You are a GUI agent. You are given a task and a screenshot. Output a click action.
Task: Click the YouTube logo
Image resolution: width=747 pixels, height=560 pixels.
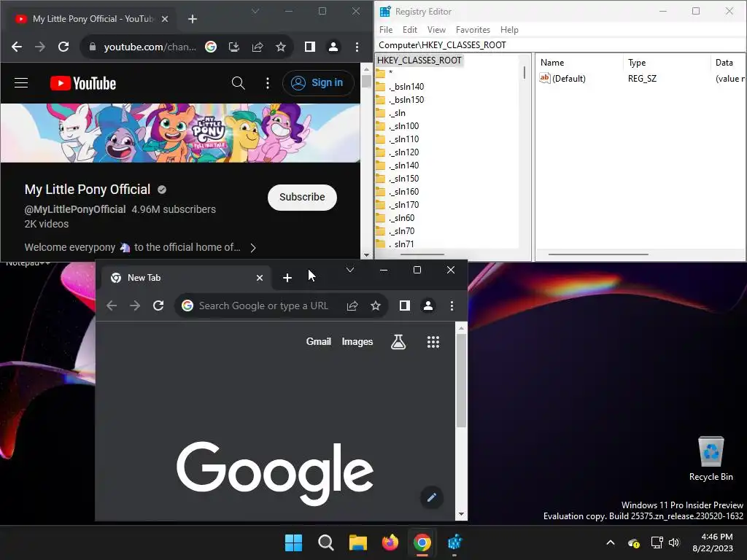83,83
